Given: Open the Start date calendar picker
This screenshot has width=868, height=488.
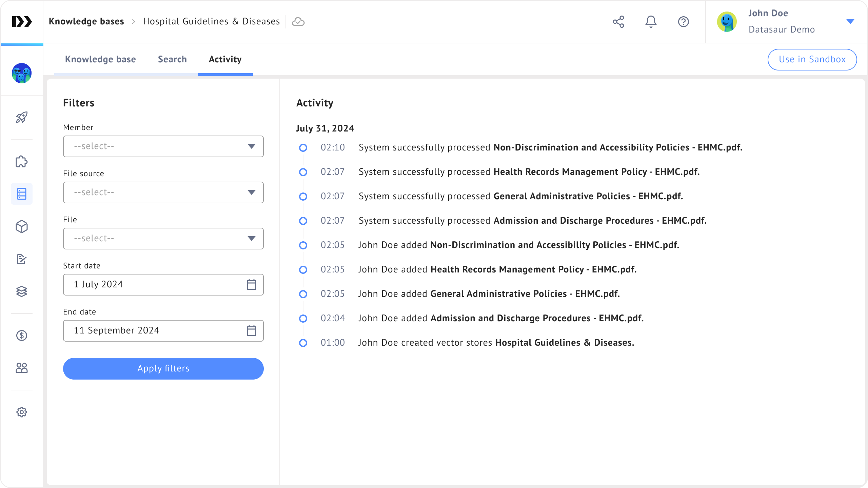Looking at the screenshot, I should 251,285.
